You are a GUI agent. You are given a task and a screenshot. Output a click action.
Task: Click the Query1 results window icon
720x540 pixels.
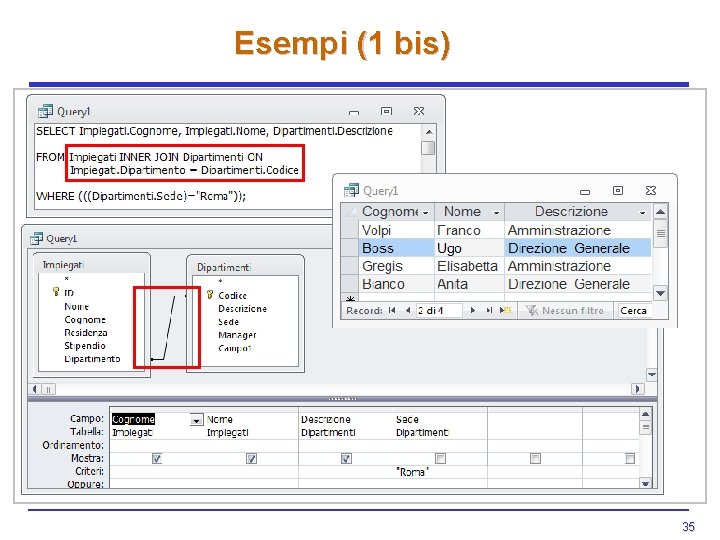(352, 190)
